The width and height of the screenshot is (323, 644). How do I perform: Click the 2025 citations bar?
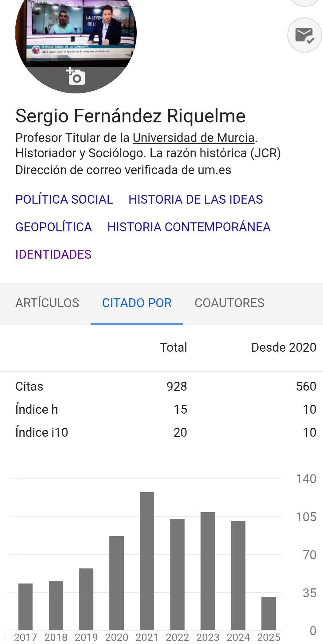click(x=269, y=614)
